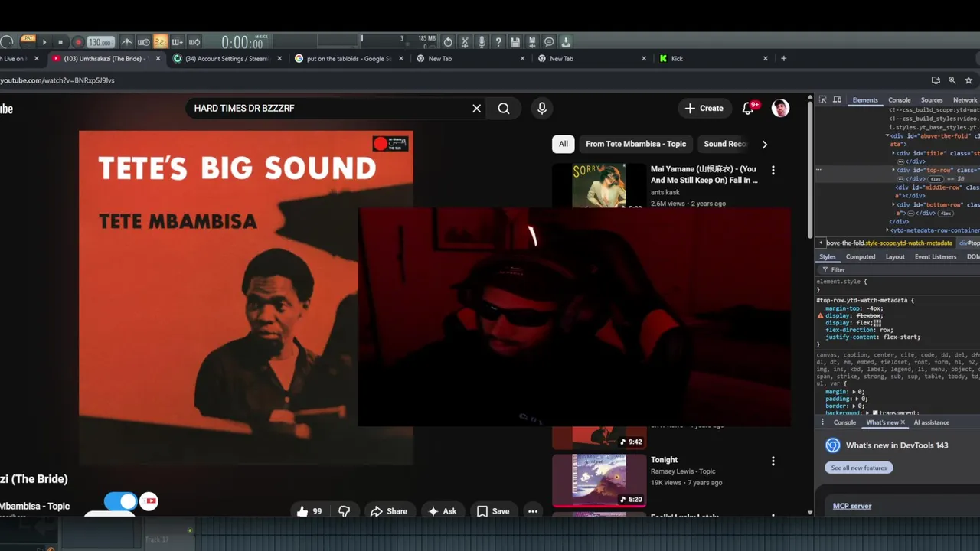This screenshot has width=980, height=551.
Task: Clear the YouTube search text with X
Action: pos(476,109)
